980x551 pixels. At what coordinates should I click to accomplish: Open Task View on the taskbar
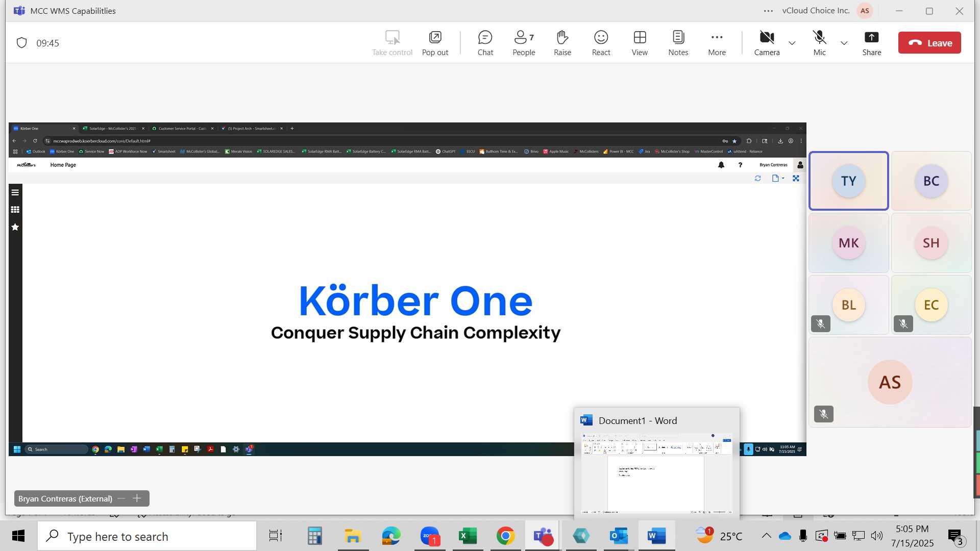[x=276, y=536]
